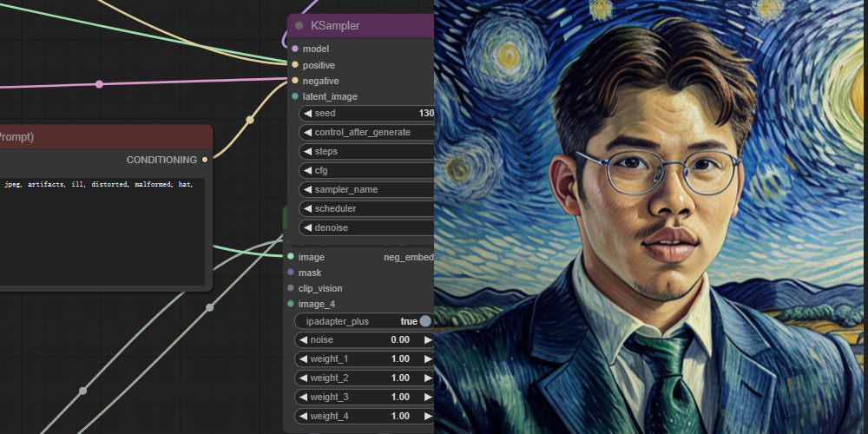Click the mask input socket

click(x=291, y=273)
